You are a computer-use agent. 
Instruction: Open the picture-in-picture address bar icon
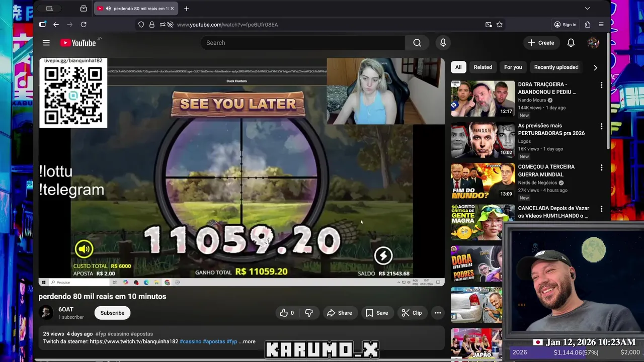489,25
